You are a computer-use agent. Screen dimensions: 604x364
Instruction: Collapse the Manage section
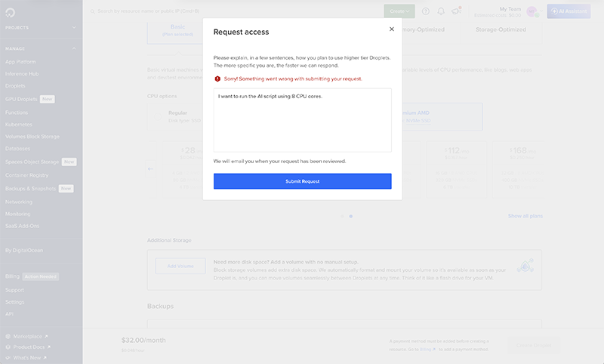pyautogui.click(x=74, y=48)
